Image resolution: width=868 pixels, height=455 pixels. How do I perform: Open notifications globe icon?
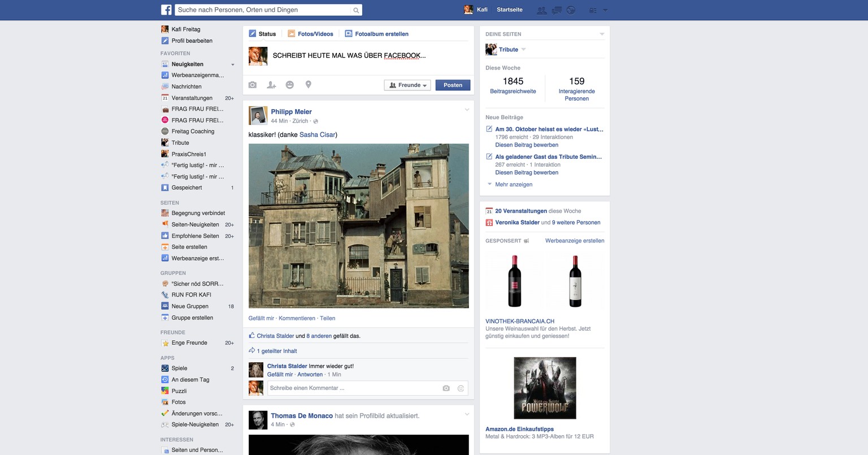point(571,10)
